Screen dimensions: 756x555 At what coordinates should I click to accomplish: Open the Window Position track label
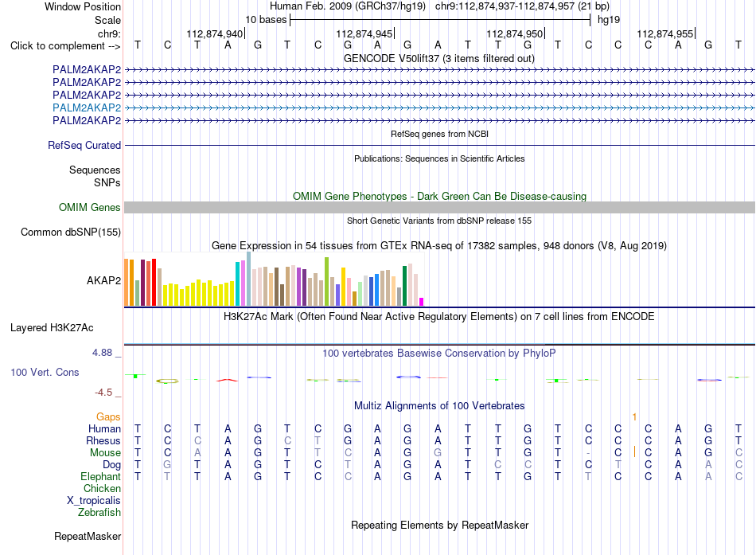pyautogui.click(x=83, y=6)
